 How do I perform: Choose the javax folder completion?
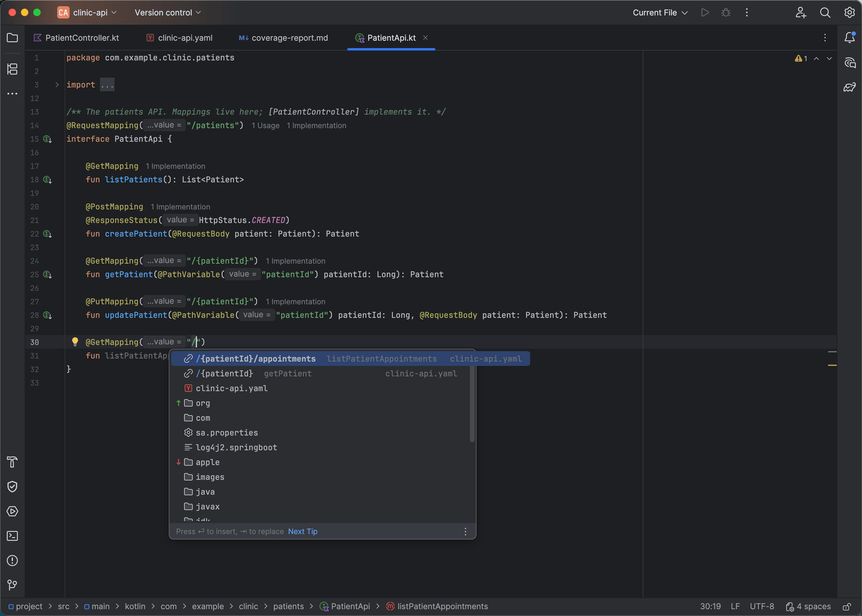click(x=322, y=507)
